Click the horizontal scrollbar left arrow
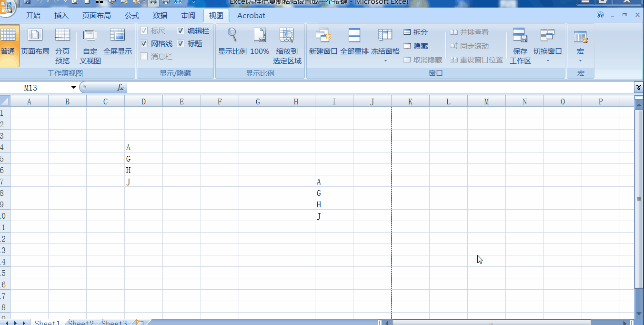Screen dimensions: 644x325 pos(388,323)
